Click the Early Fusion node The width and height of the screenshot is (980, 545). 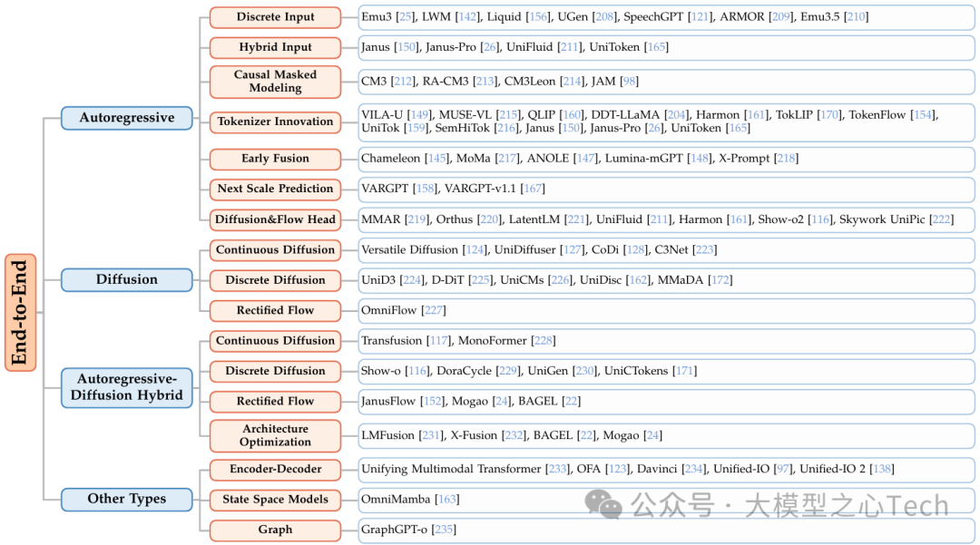tap(275, 159)
